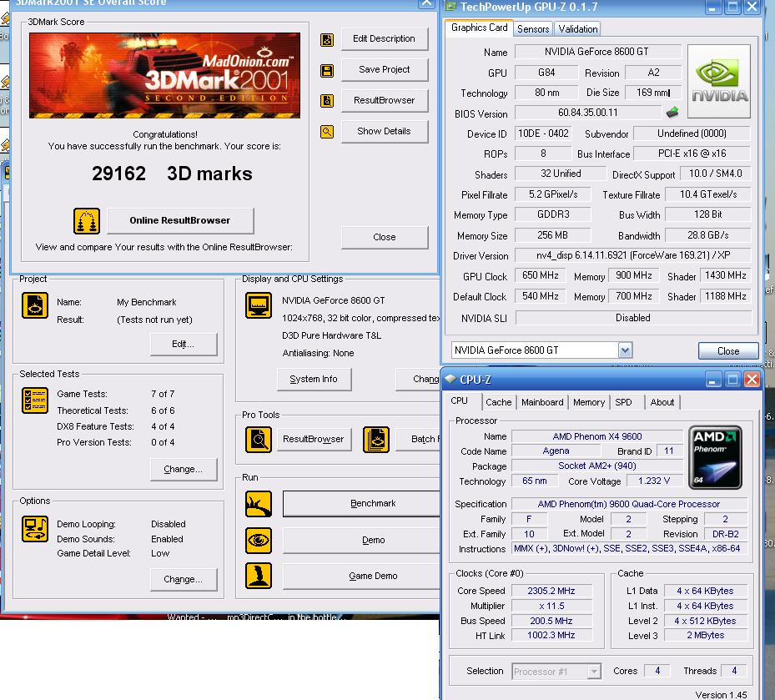Click the Online ResultBrowser button
The width and height of the screenshot is (775, 700).
[x=180, y=220]
